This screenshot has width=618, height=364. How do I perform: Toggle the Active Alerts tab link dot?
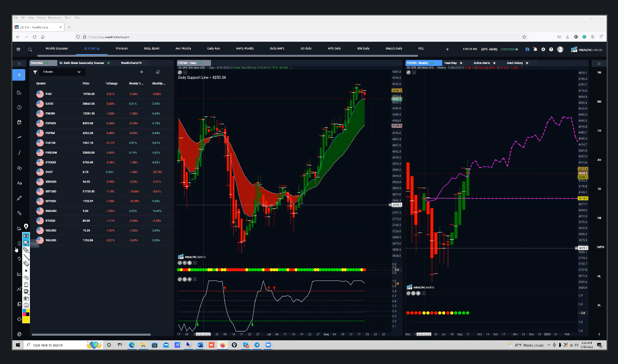[x=494, y=63]
